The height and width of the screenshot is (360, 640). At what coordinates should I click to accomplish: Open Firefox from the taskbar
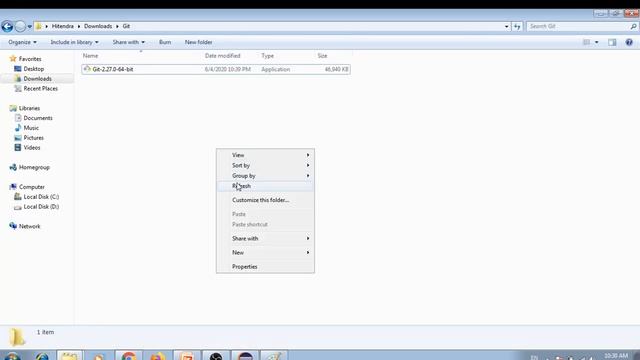pyautogui.click(x=157, y=356)
